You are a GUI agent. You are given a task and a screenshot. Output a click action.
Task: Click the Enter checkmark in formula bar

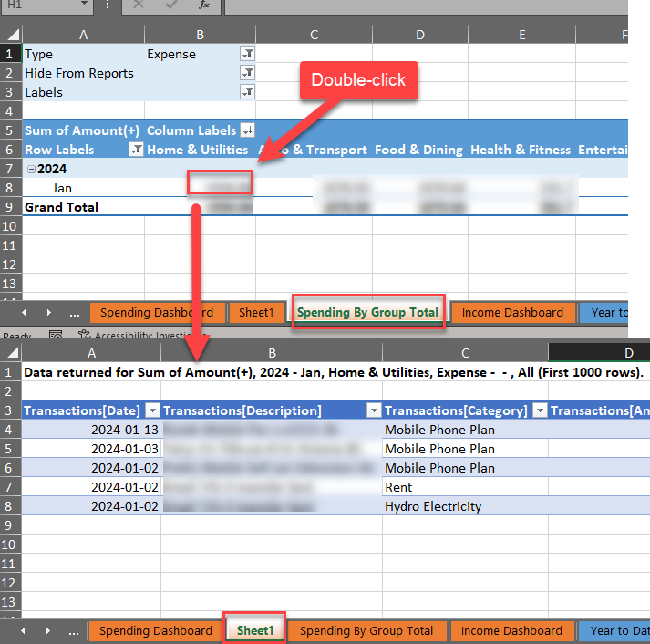pos(171,5)
